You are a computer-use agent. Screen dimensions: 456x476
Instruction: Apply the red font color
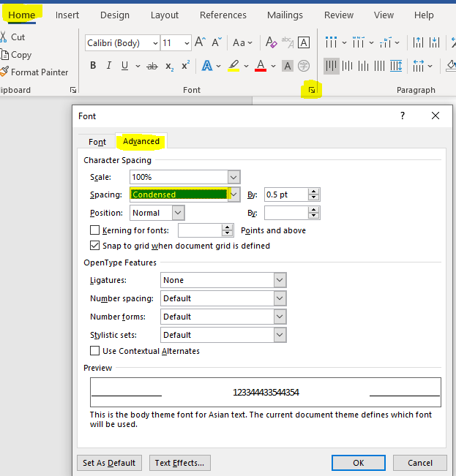coord(261,66)
